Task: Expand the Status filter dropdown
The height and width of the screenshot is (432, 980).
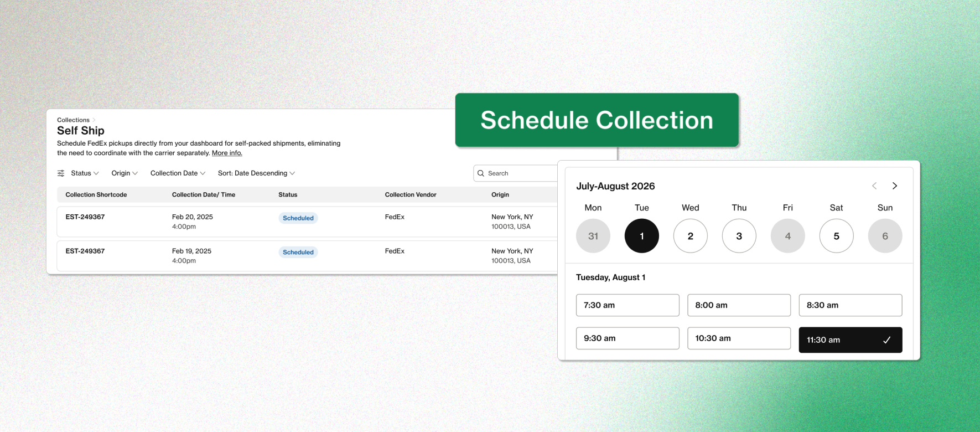Action: (85, 173)
